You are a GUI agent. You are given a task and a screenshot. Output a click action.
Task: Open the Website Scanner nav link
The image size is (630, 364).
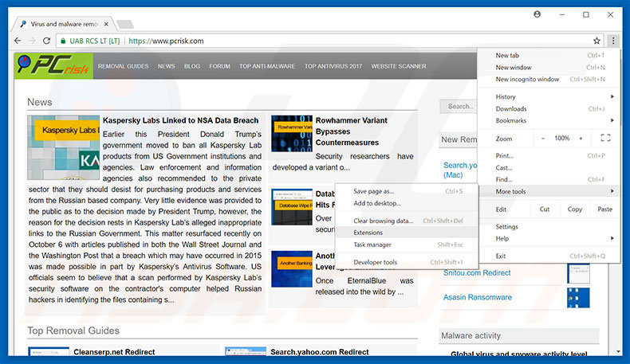coord(399,66)
